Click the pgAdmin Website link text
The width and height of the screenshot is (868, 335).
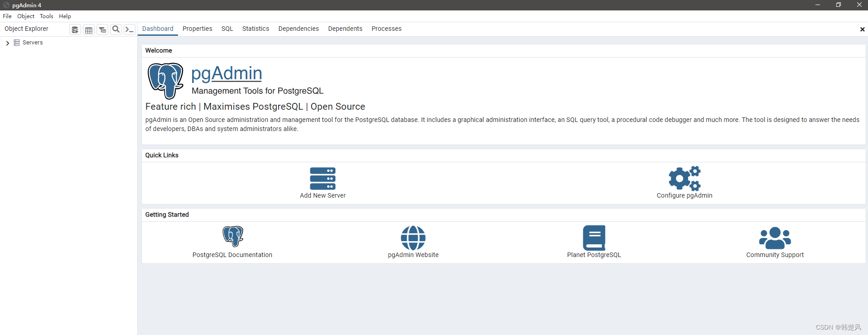pos(413,255)
